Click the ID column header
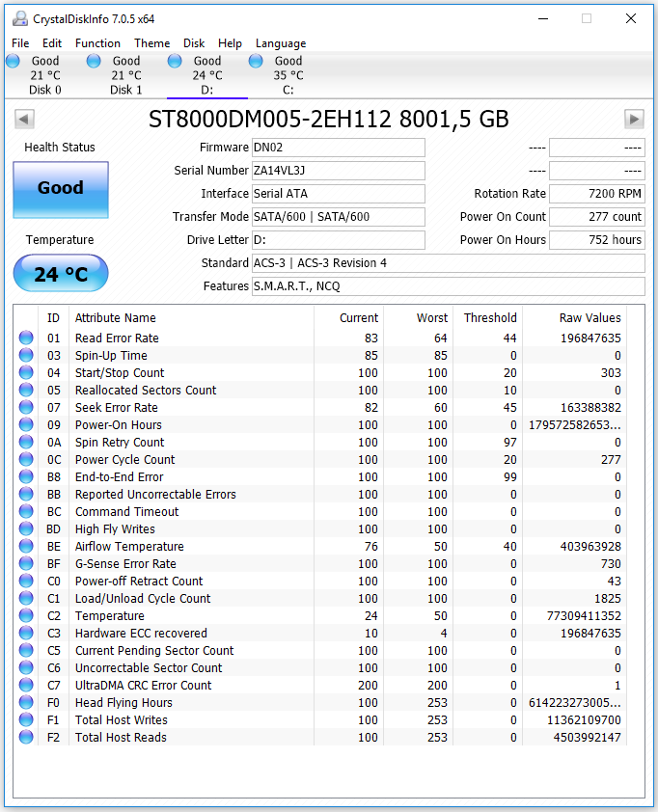The image size is (658, 812). 53,318
